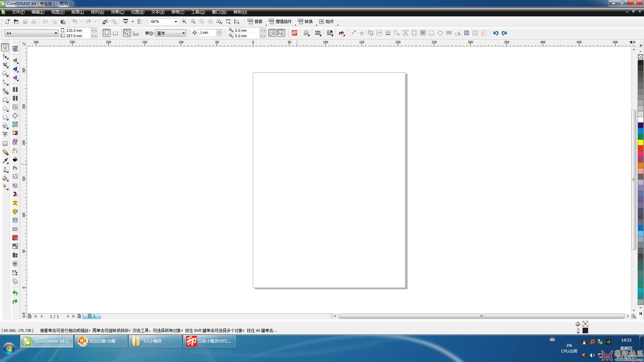Viewport: 644px width, 362px height.
Task: Click the Zoom out magnifier on toolbar
Action: (193, 21)
